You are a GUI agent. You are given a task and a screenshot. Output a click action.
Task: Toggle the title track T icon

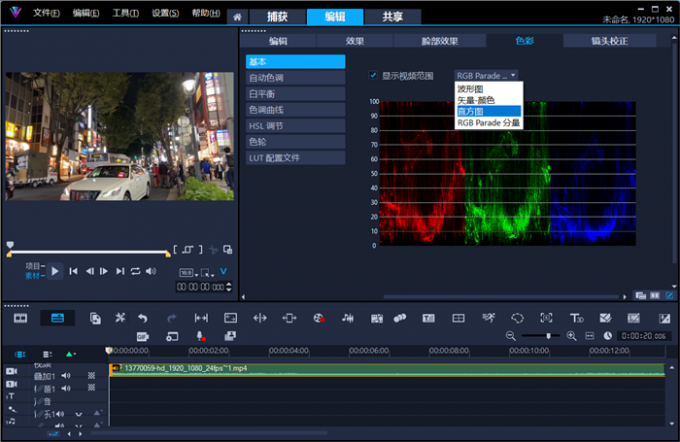tap(11, 396)
